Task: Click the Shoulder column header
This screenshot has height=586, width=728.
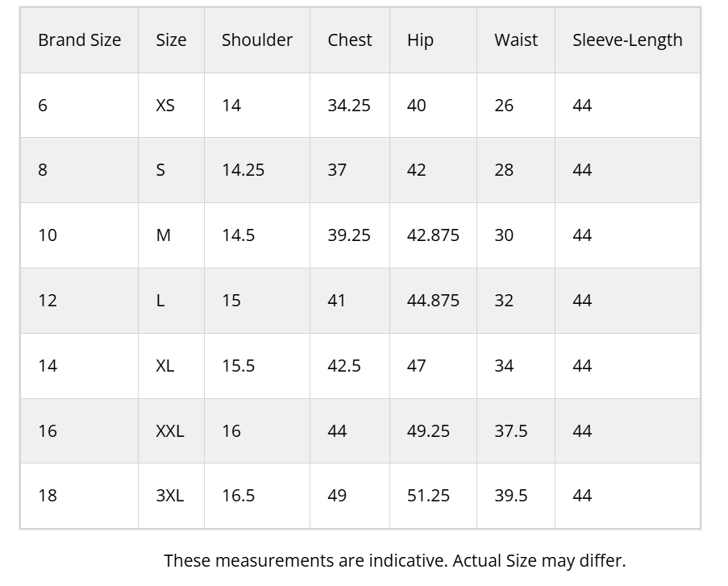Action: coord(256,40)
